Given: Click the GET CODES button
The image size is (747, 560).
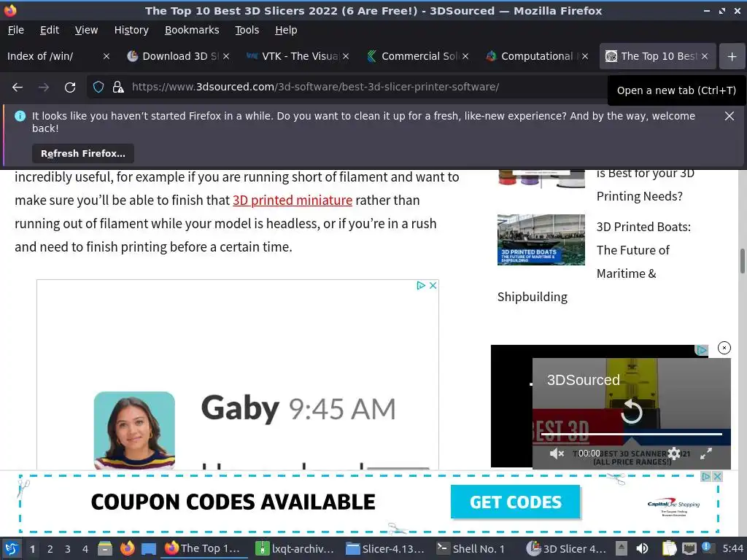Looking at the screenshot, I should click(x=516, y=502).
